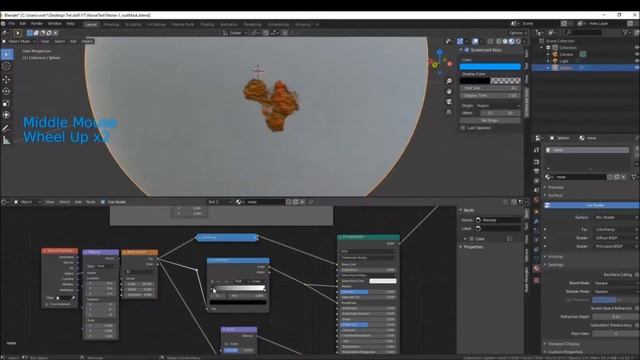Image resolution: width=640 pixels, height=360 pixels.
Task: Select the Rotate tool in the viewport toolbar
Action: [x=7, y=91]
